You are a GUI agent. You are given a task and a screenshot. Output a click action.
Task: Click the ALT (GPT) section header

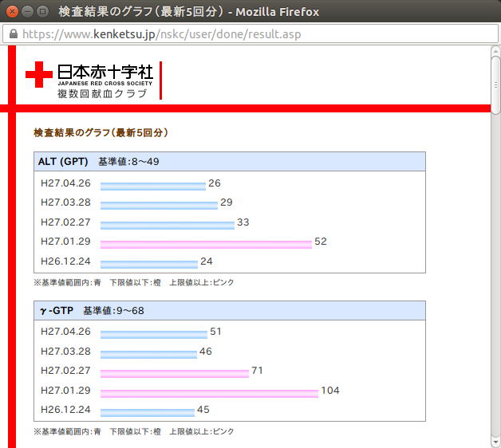(x=230, y=162)
